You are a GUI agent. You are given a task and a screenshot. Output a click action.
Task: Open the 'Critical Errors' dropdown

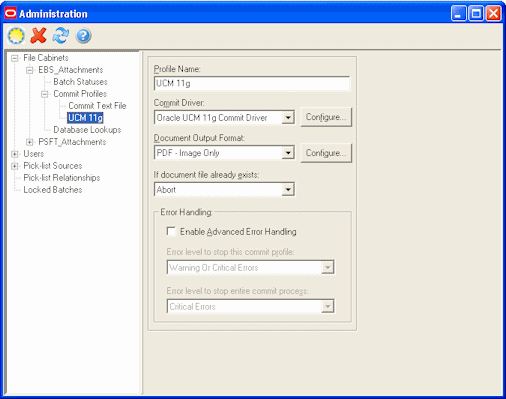click(327, 306)
